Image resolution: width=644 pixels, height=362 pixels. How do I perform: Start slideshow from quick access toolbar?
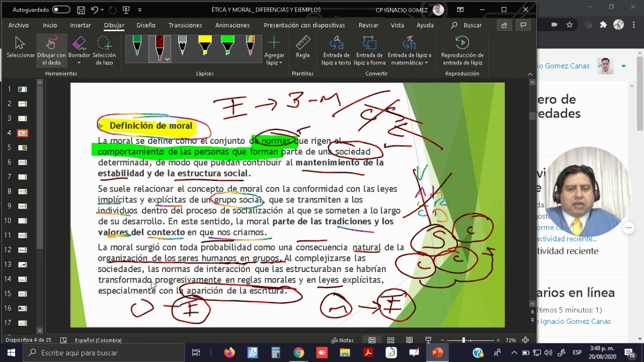point(126,10)
